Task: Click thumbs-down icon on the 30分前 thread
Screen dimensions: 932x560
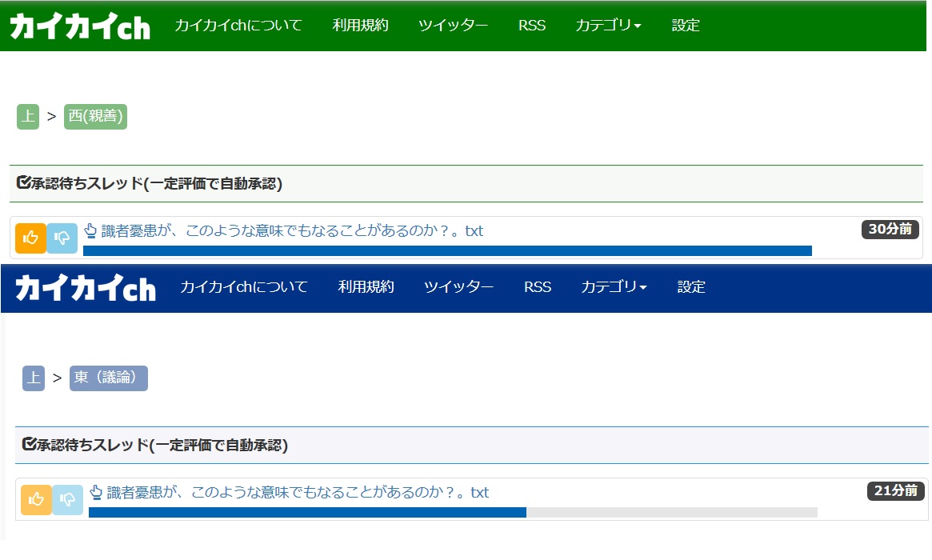Action: click(62, 238)
